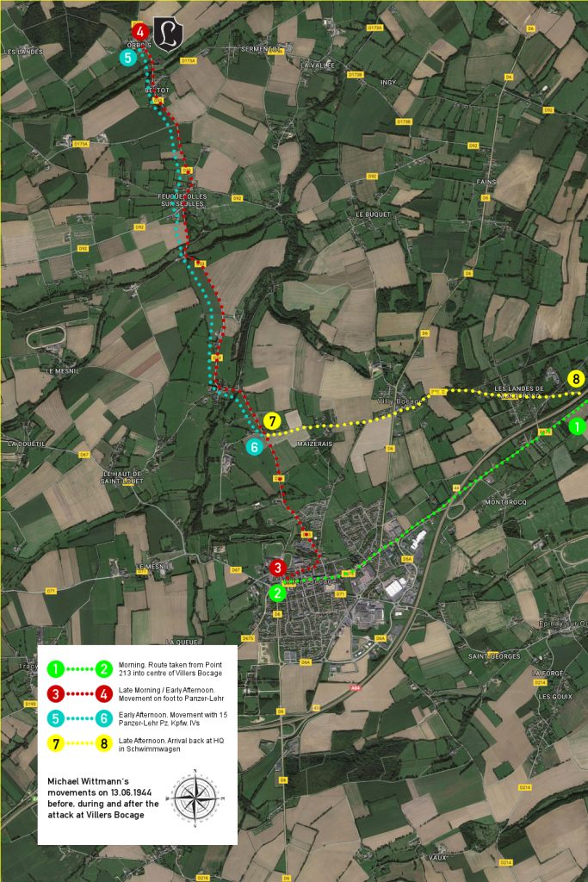Click the SAINT-GEORGES place label
The width and height of the screenshot is (588, 882).
494,656
